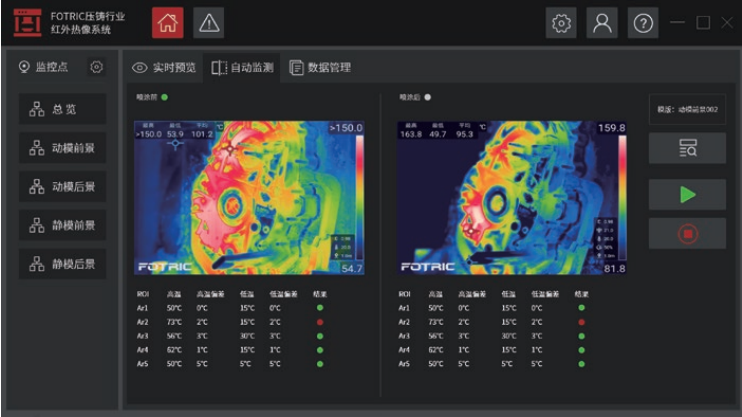Open monitoring point settings gear
This screenshot has width=742, height=417.
[97, 67]
